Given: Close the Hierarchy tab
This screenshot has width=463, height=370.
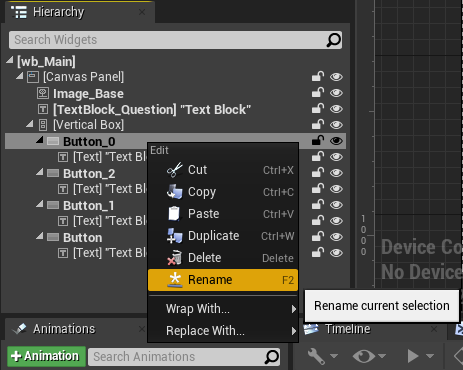Looking at the screenshot, I should point(142,12).
